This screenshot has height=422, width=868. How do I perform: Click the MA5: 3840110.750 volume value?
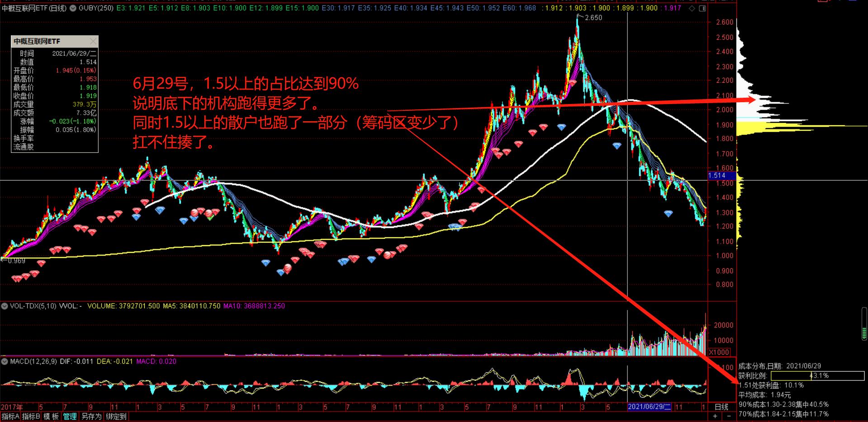[192, 306]
